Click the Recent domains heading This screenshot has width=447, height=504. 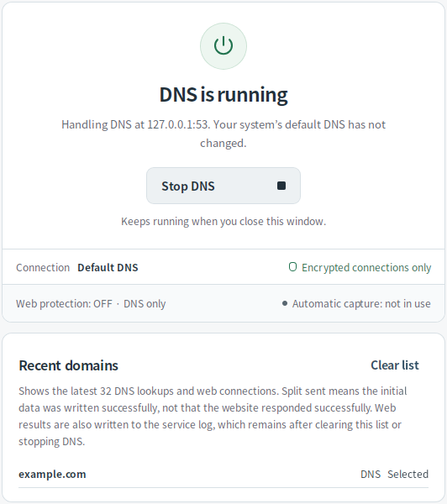click(69, 365)
